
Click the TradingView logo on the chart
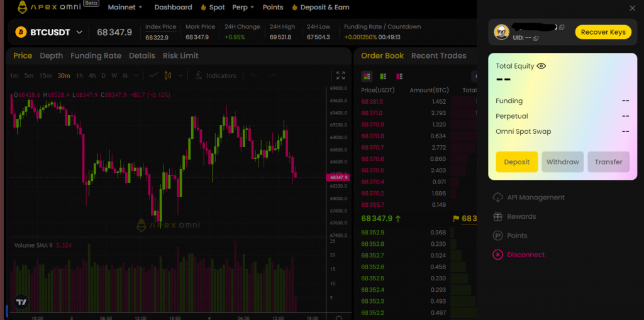tap(22, 302)
